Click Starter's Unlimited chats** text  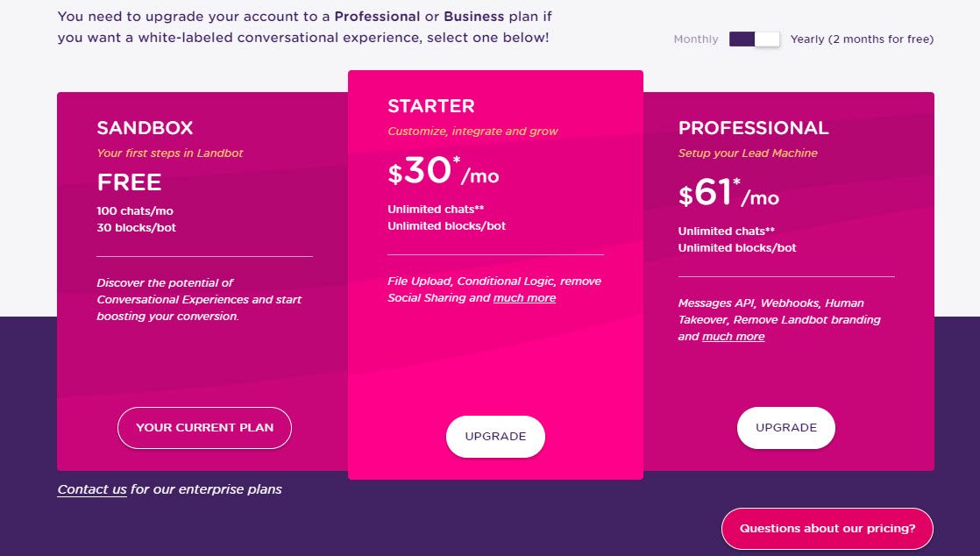pos(436,210)
